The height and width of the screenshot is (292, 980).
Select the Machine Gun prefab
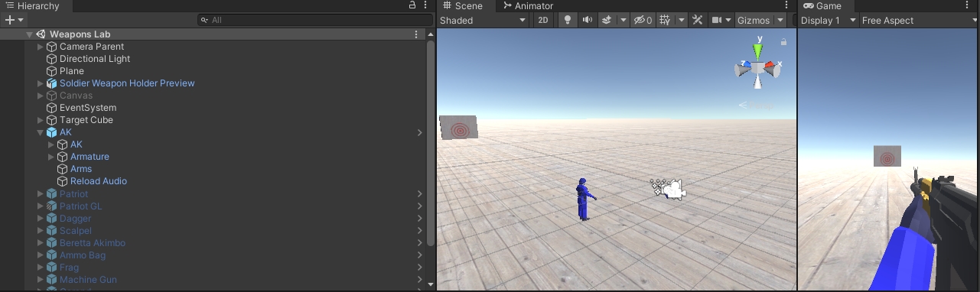pos(88,280)
